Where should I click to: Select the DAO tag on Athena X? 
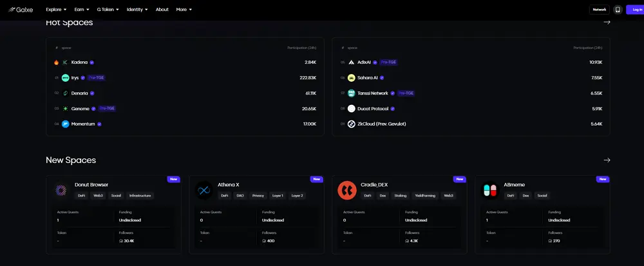click(x=240, y=196)
